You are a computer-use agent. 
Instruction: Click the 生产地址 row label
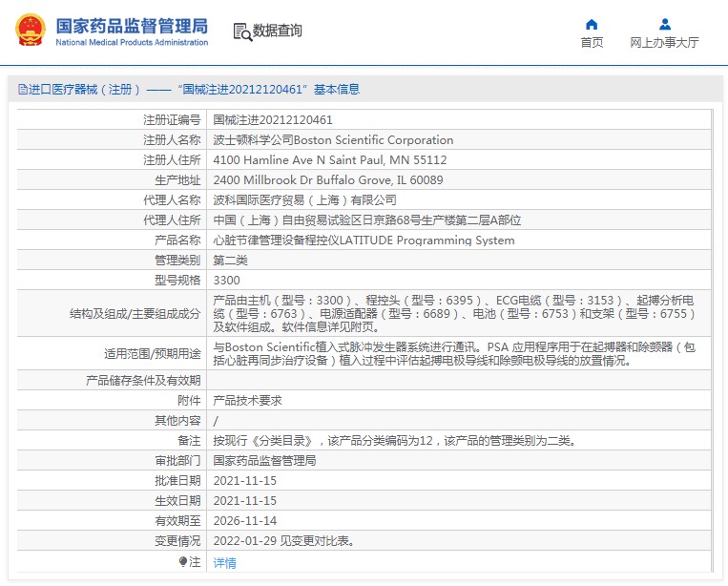(x=177, y=180)
